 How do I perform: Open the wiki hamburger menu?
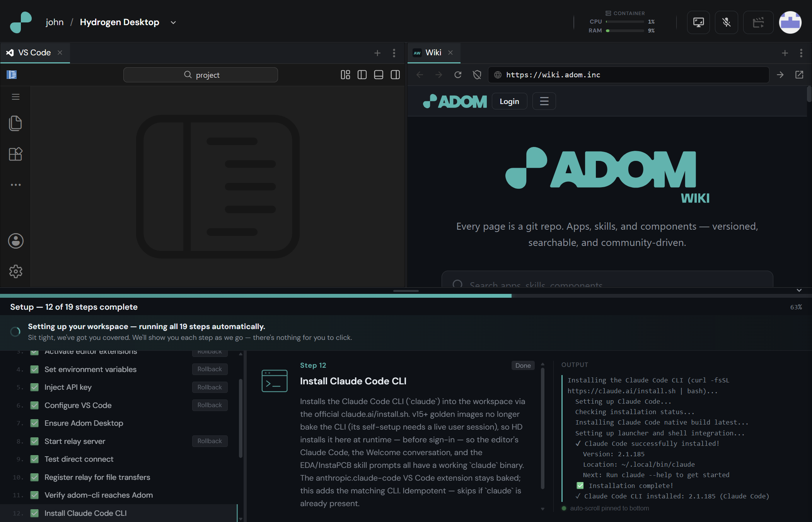coord(544,101)
